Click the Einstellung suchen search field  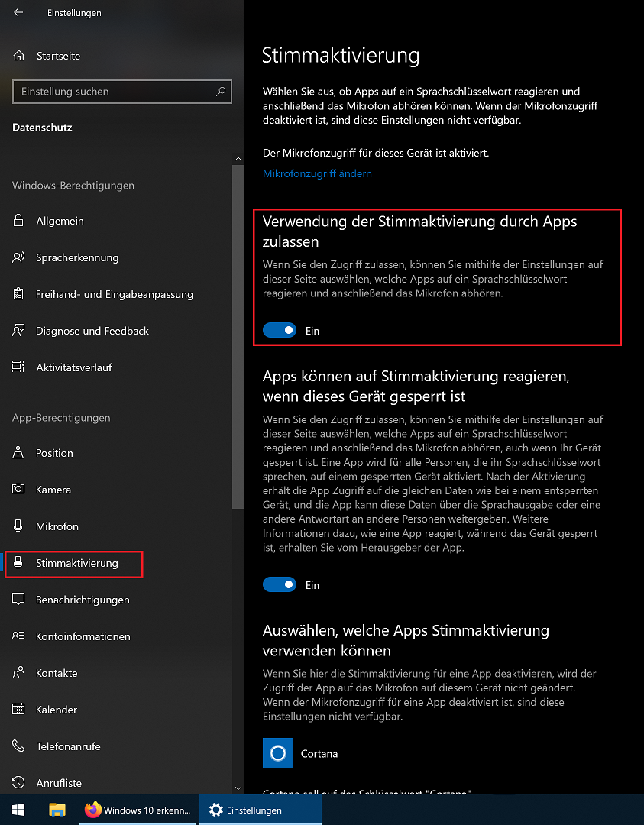coord(122,92)
